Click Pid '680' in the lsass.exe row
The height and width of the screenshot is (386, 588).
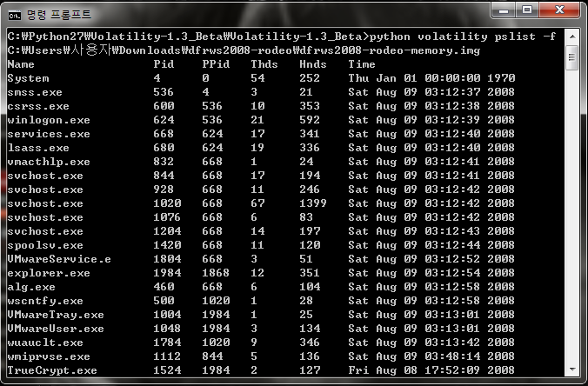pos(164,147)
